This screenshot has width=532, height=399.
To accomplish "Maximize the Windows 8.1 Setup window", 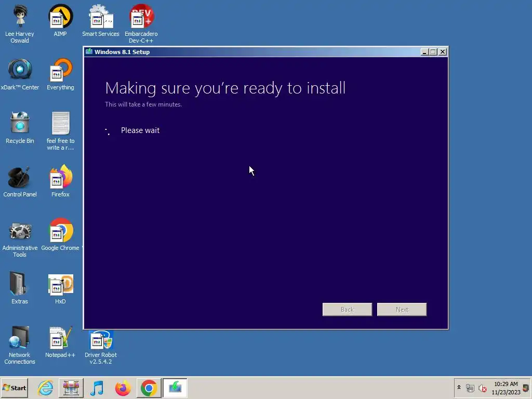I will 433,52.
